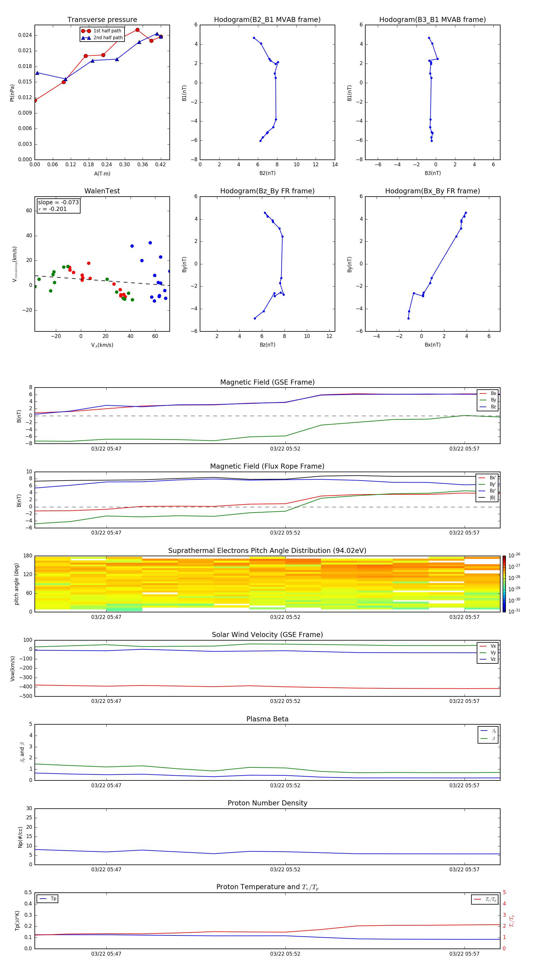The width and height of the screenshot is (535, 980).
Task: Click the "Tp(10^6K)" y-axis label
Action: pyautogui.click(x=17, y=921)
